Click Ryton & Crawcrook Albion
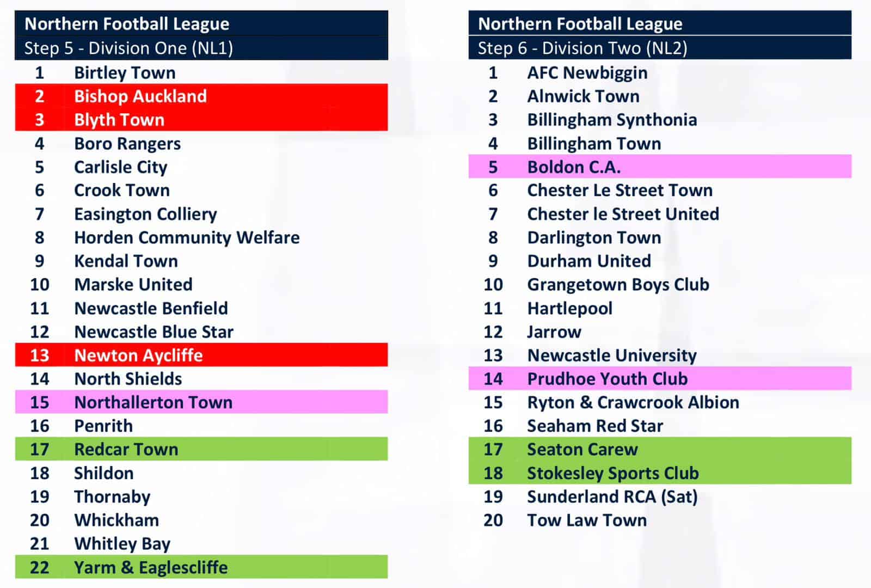 [633, 402]
